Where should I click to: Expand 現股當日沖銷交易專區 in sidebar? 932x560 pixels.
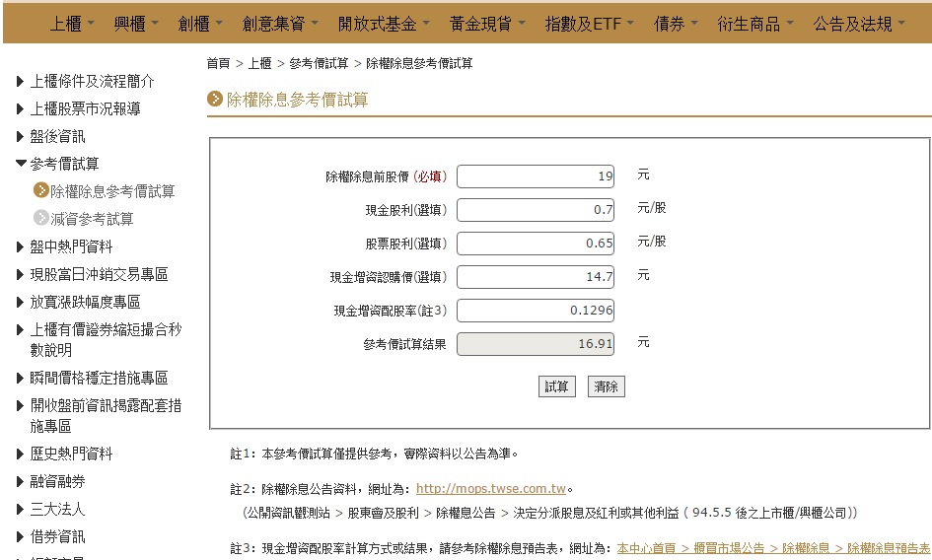click(x=92, y=274)
